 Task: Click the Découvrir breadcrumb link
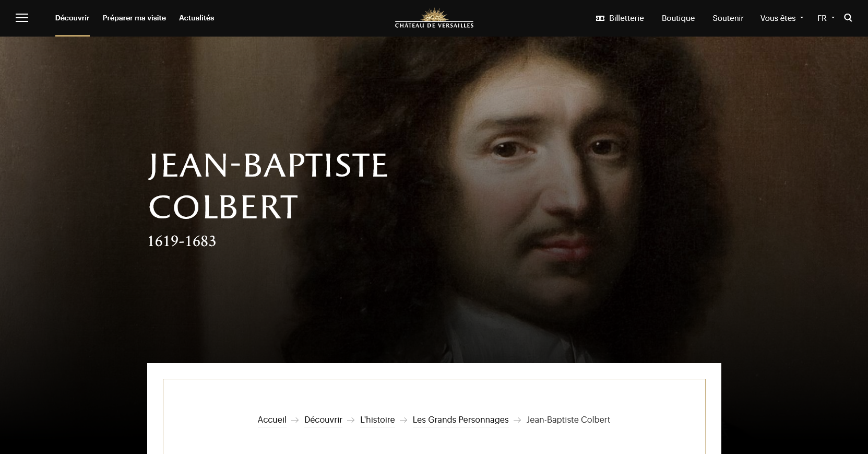(323, 420)
